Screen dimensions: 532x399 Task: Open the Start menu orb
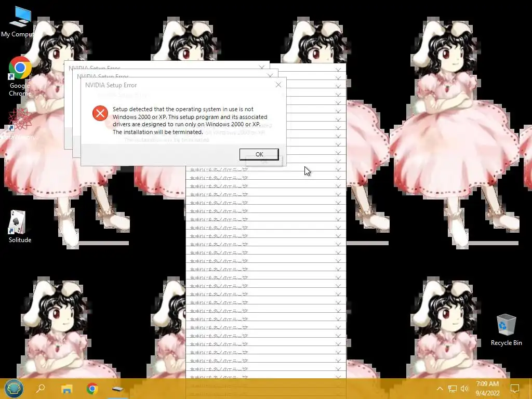(14, 389)
